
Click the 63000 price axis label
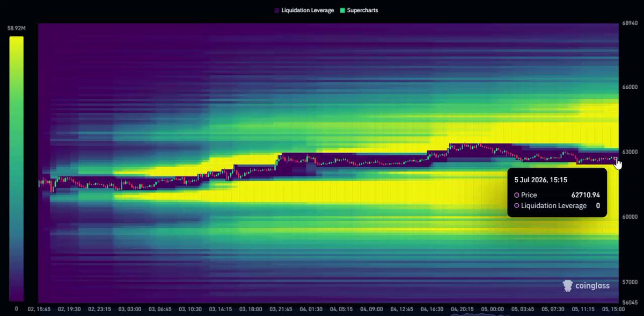click(630, 152)
